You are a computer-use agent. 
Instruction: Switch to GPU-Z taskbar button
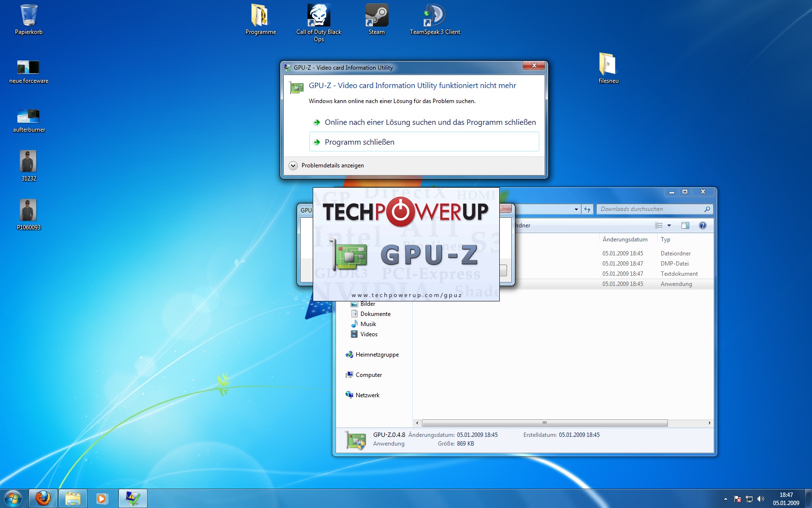coord(133,498)
